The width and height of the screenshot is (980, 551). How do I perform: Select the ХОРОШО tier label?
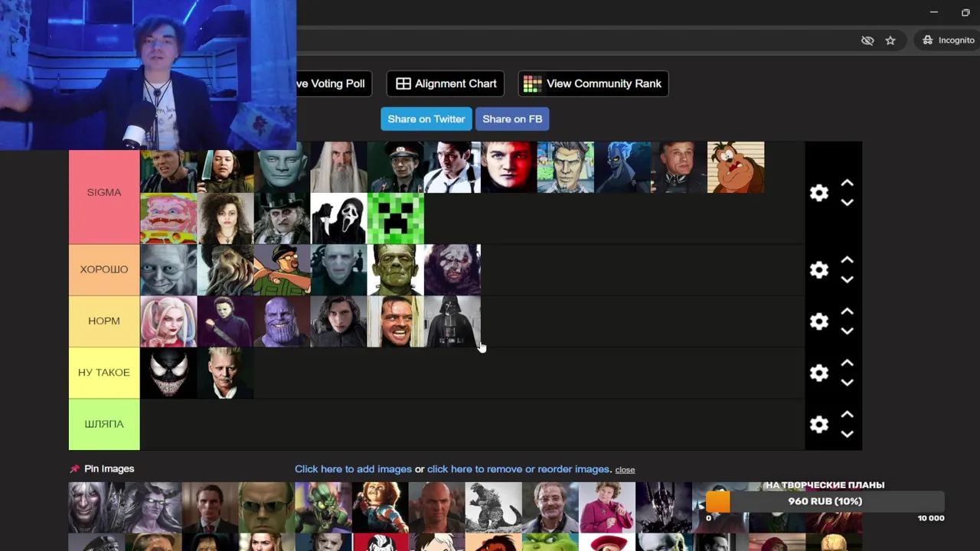(x=104, y=269)
